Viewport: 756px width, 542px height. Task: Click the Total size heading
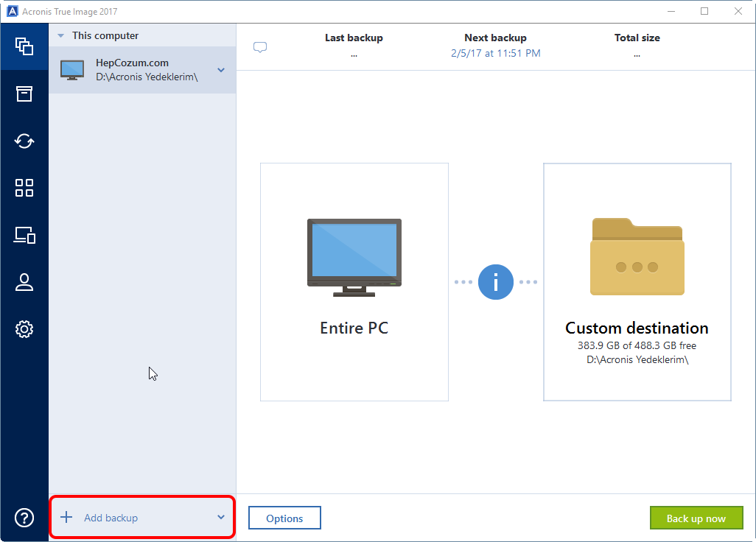[x=637, y=38]
